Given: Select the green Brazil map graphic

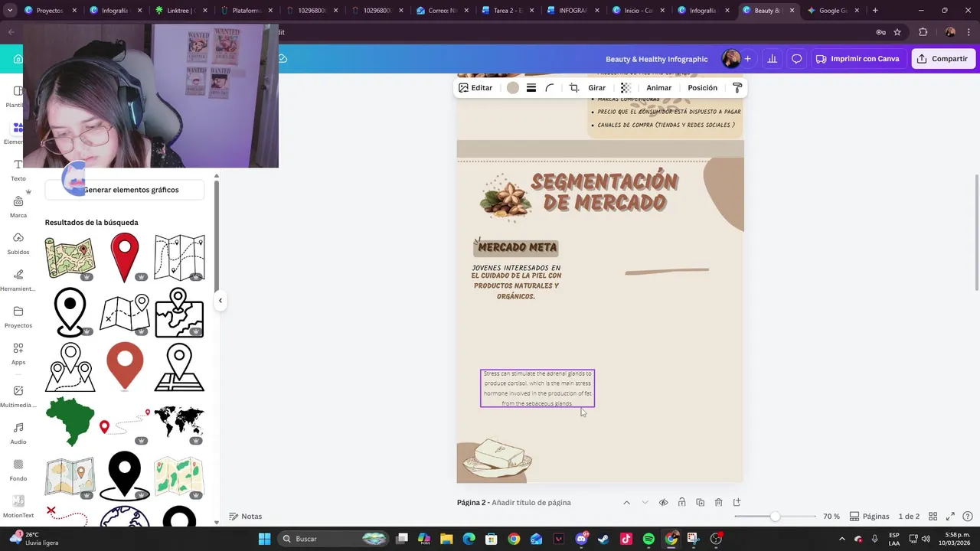Looking at the screenshot, I should pyautogui.click(x=70, y=421).
